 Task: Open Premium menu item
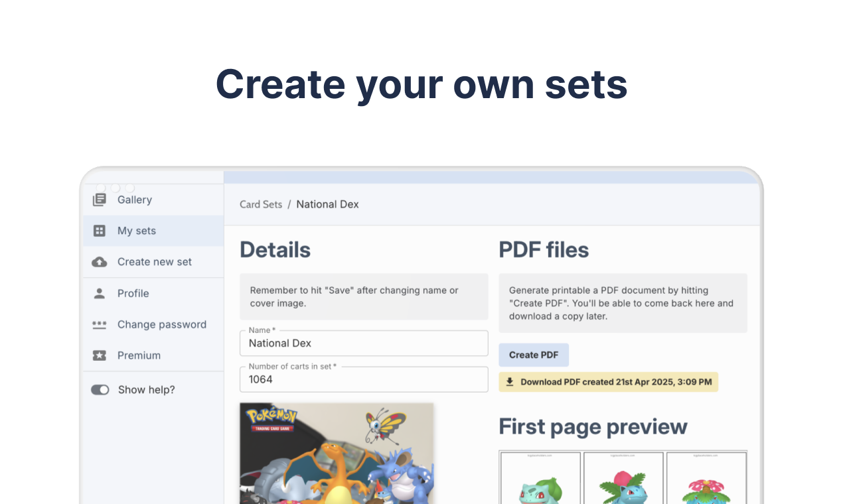(153, 355)
